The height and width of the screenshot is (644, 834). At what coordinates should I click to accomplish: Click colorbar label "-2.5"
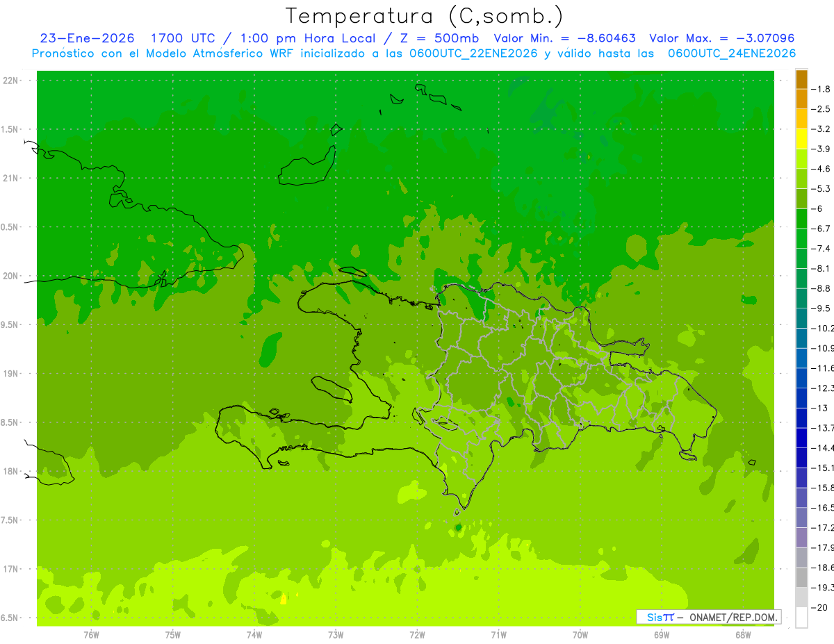(x=821, y=109)
